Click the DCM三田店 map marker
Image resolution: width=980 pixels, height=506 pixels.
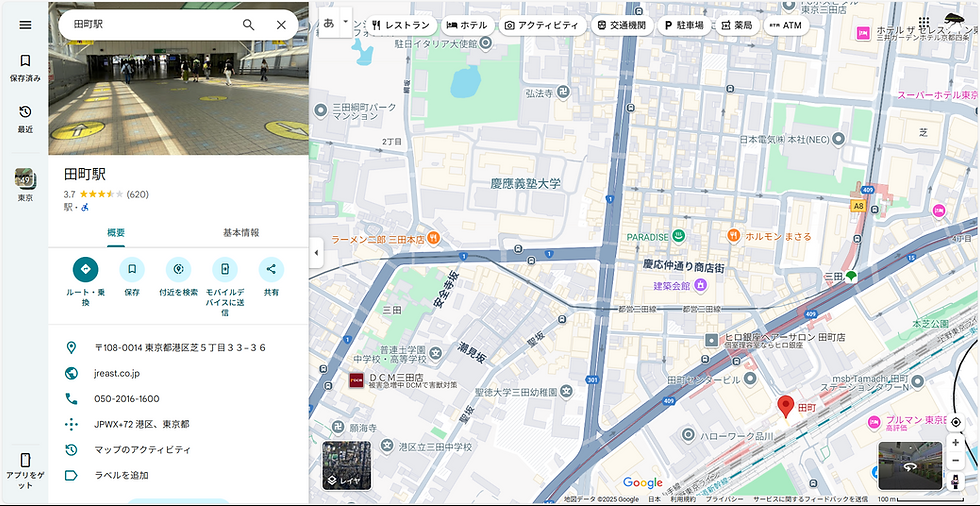(356, 380)
